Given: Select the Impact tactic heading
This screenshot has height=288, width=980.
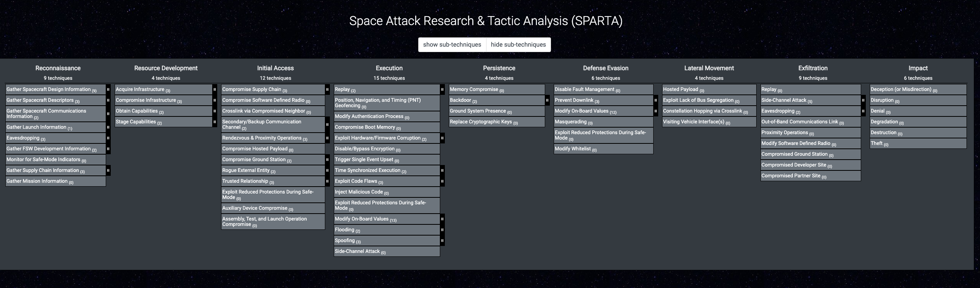Looking at the screenshot, I should click(918, 68).
